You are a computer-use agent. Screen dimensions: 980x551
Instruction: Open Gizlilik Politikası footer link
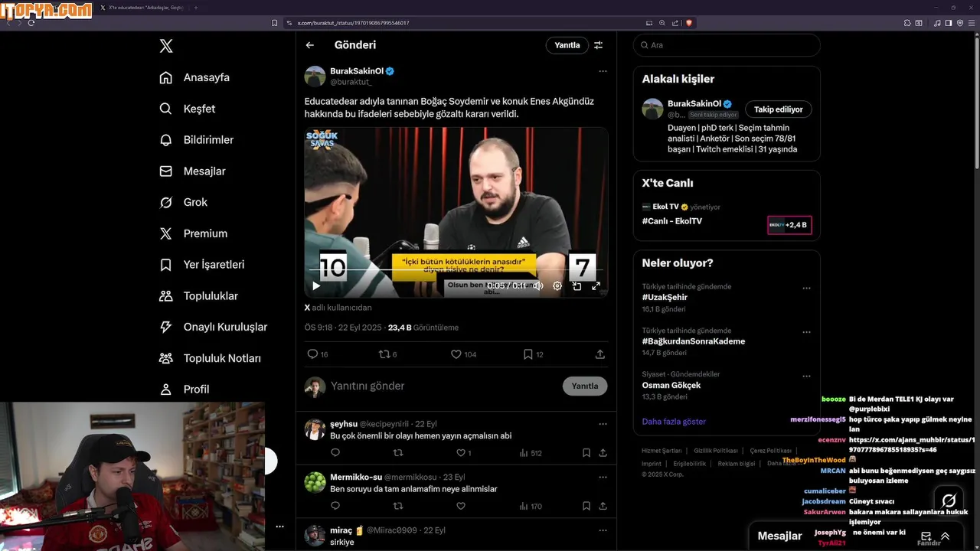(715, 451)
